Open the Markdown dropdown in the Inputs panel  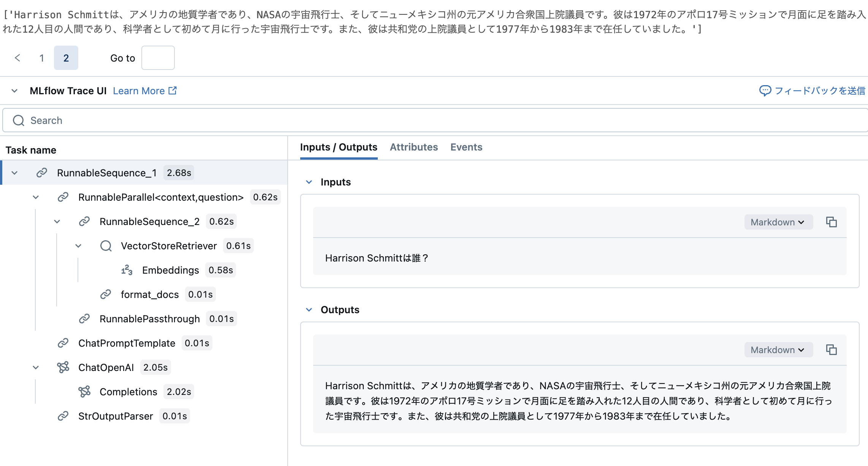point(778,222)
